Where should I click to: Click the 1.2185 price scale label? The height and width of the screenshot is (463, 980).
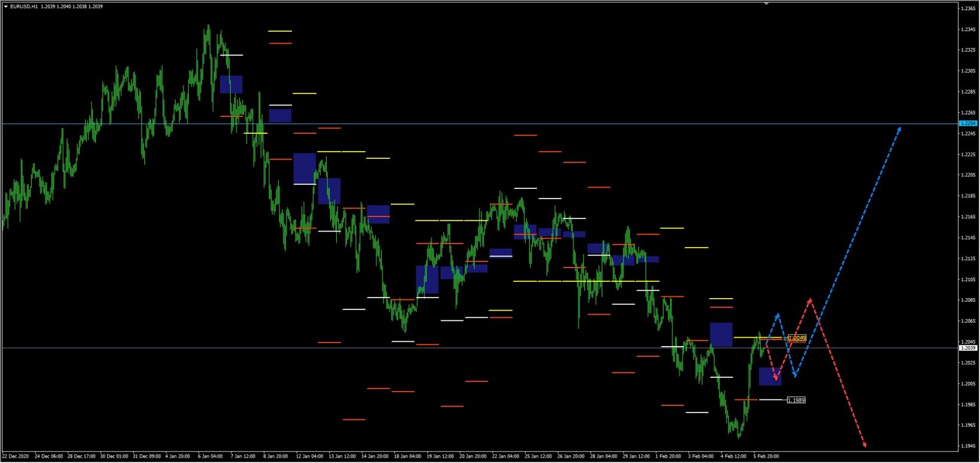[x=968, y=196]
